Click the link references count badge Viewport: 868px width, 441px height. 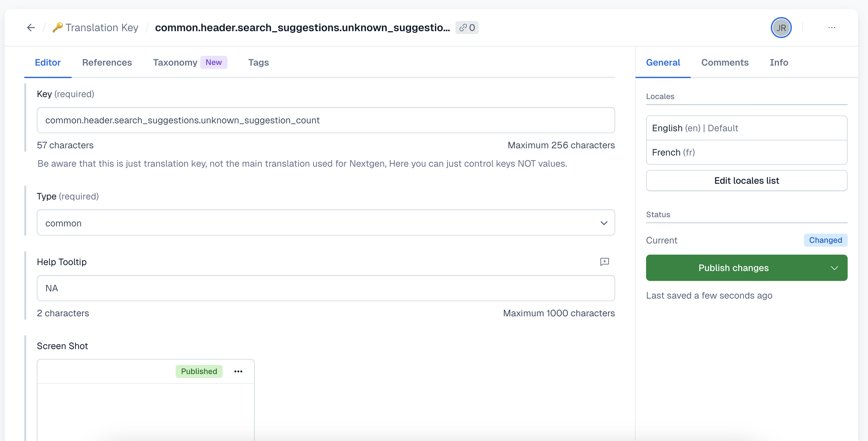(x=467, y=28)
